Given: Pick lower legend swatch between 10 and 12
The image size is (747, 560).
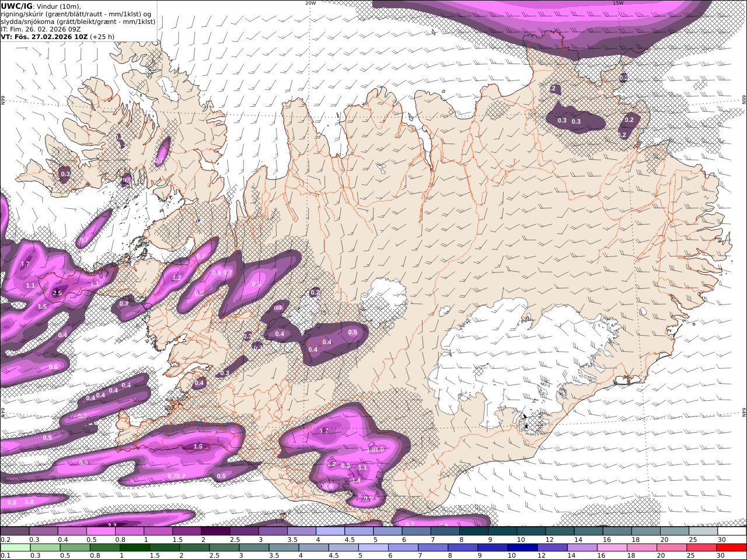Looking at the screenshot, I should [523, 547].
